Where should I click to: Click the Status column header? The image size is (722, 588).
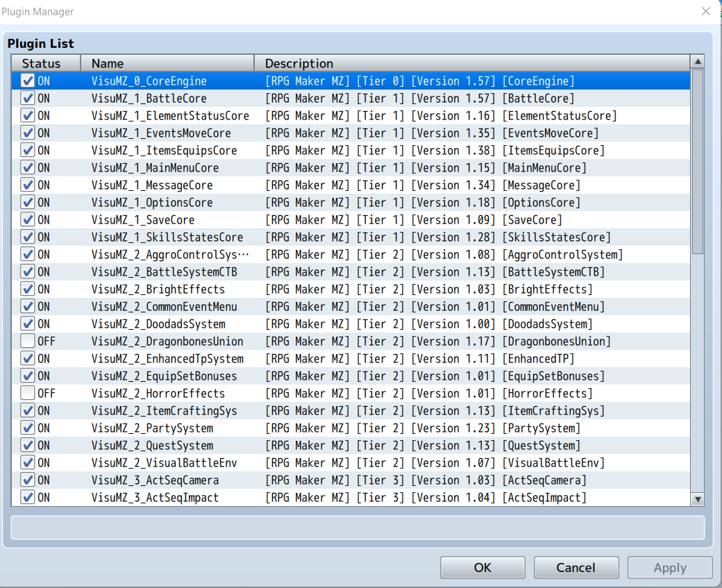(x=46, y=63)
